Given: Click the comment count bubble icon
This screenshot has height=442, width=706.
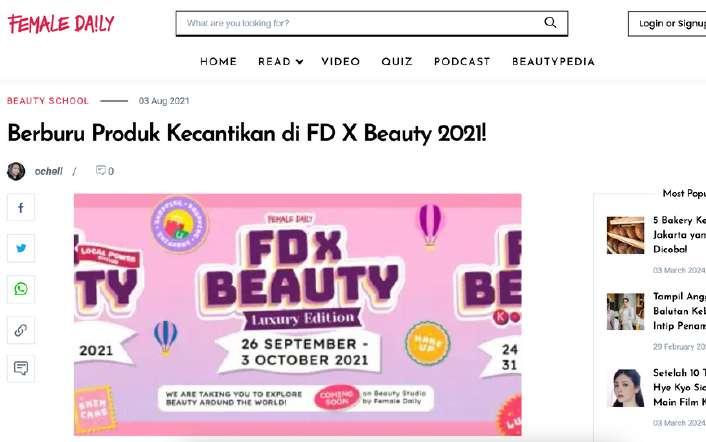Looking at the screenshot, I should point(101,171).
